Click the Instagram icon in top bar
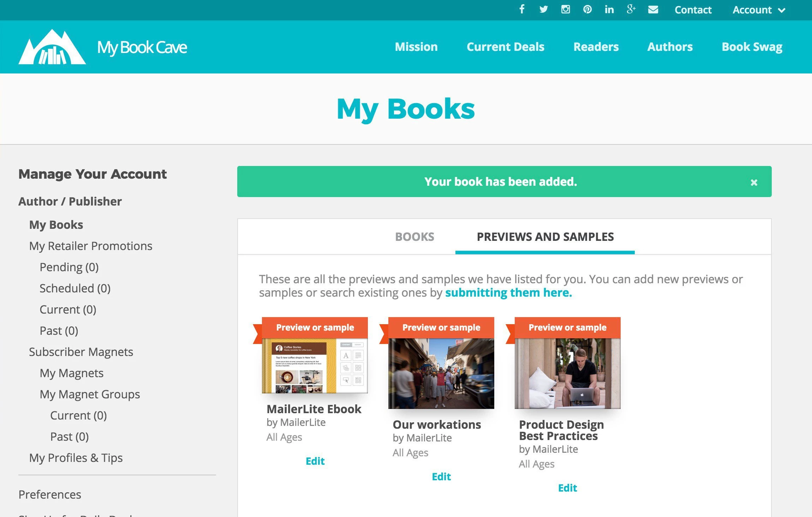The width and height of the screenshot is (812, 517). tap(566, 10)
